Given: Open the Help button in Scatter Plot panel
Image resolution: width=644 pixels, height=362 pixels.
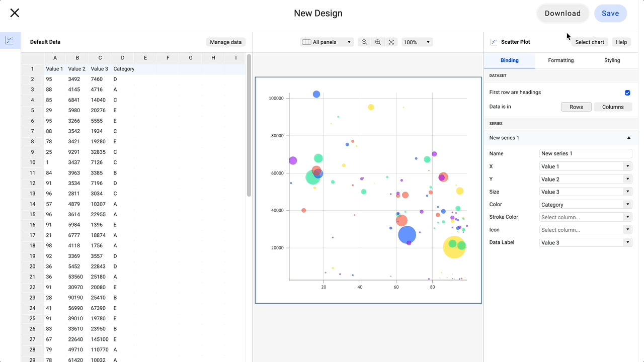Looking at the screenshot, I should 621,42.
